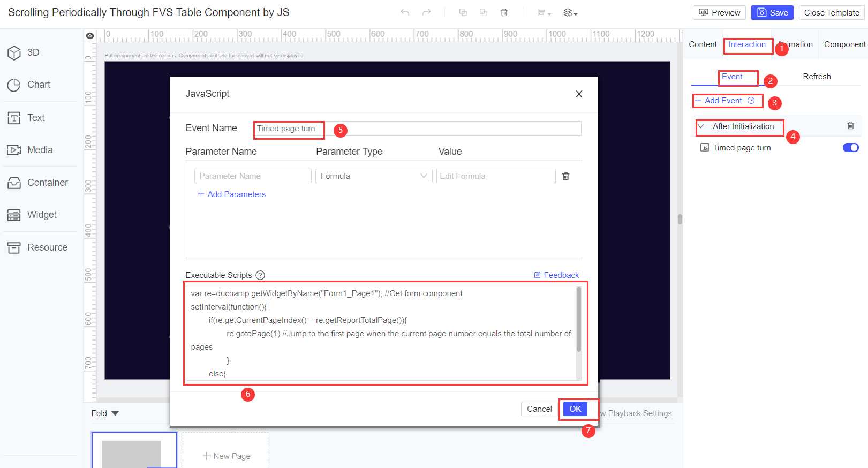
Task: Click the group components toolbar icon
Action: pos(463,12)
